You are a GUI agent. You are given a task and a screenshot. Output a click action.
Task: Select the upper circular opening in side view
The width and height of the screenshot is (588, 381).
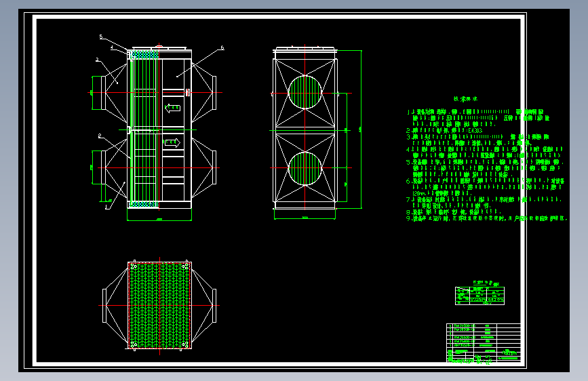tap(305, 92)
